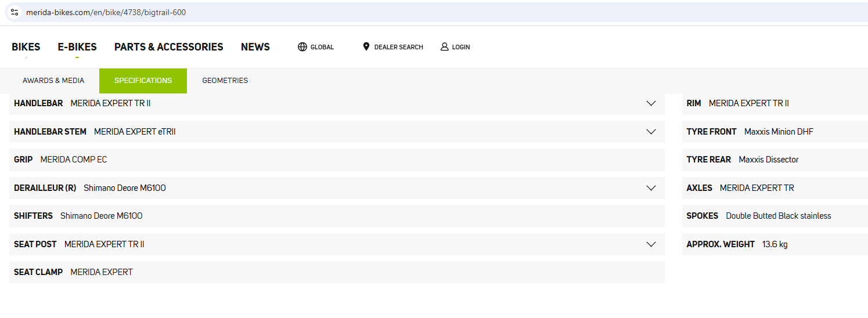
Task: Click the HANDLEBAR label text
Action: coord(38,103)
